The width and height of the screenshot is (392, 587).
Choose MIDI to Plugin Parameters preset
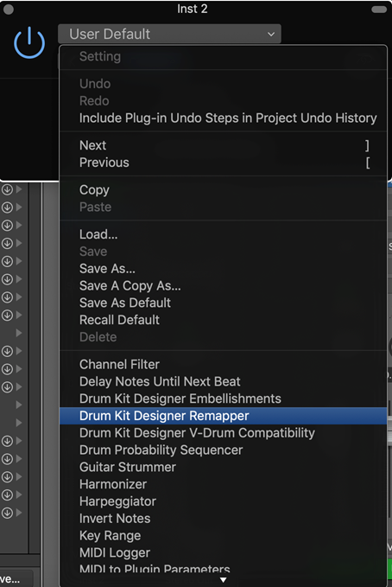[224, 569]
